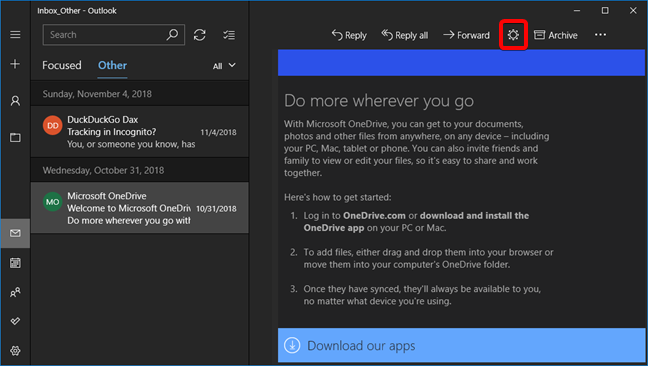Close the Outlook window

click(633, 11)
